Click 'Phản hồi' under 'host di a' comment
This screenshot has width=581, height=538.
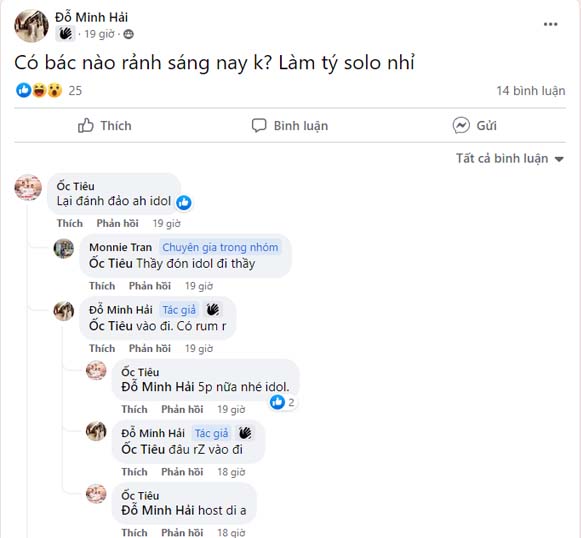pyautogui.click(x=182, y=532)
